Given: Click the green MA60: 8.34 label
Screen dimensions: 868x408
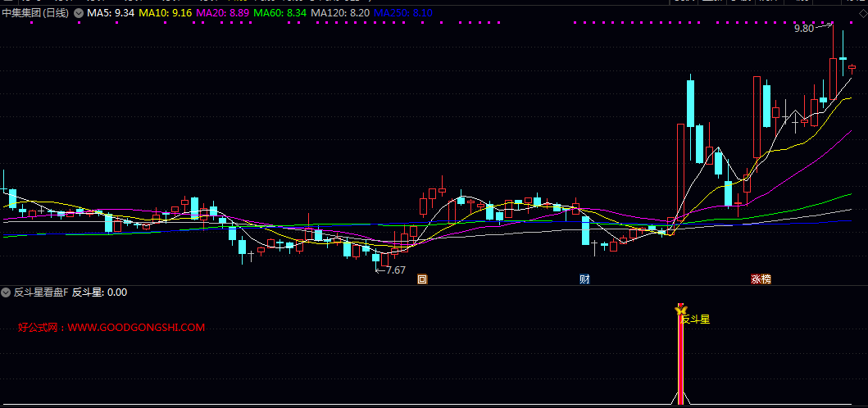Looking at the screenshot, I should pos(280,13).
